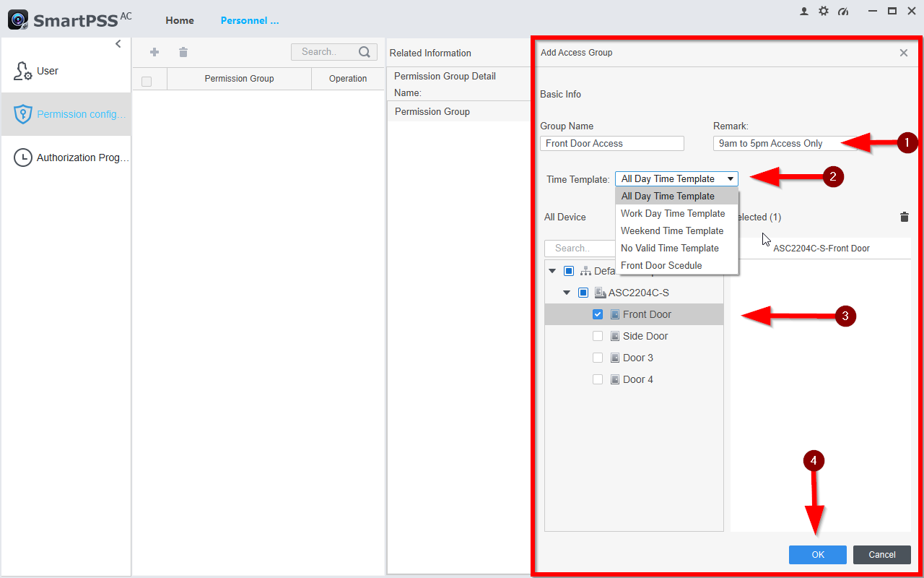
Task: Click the Remark input field
Action: 785,143
